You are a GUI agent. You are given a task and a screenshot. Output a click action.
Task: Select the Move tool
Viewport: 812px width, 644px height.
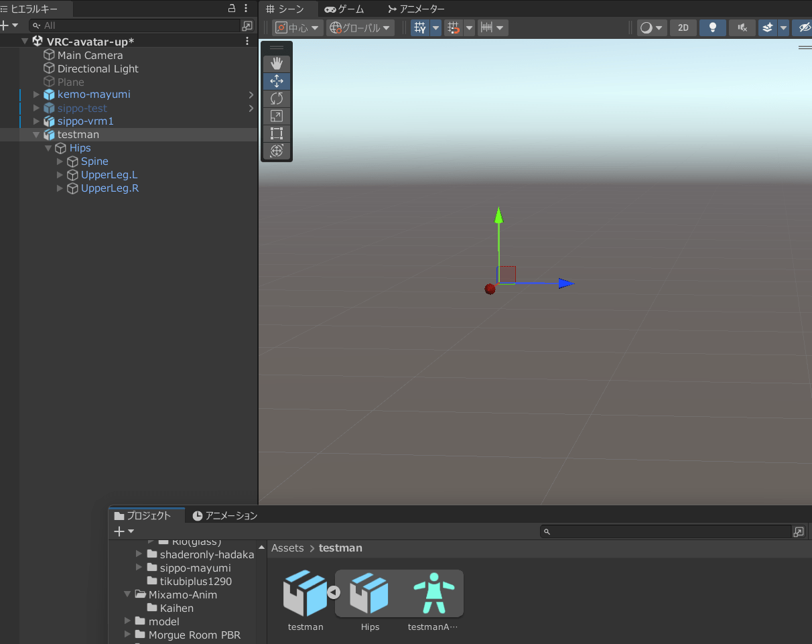pyautogui.click(x=276, y=81)
